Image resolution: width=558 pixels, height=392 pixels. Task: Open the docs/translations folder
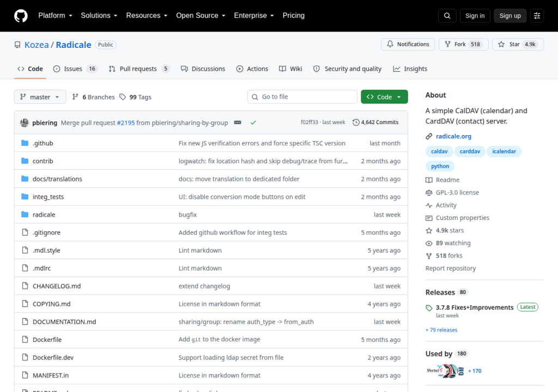[57, 179]
